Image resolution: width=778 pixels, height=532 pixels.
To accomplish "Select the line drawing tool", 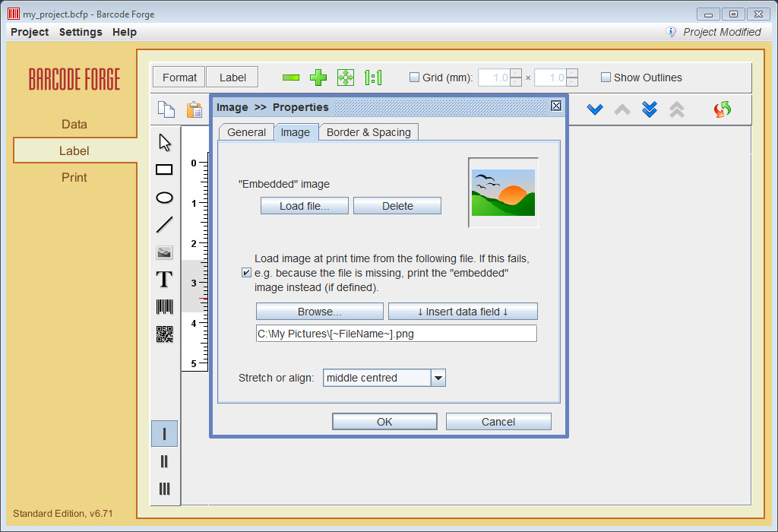I will click(x=164, y=224).
